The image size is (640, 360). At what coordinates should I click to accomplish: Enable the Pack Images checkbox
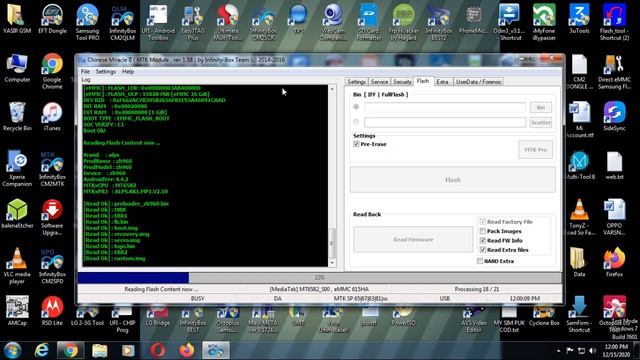(482, 231)
